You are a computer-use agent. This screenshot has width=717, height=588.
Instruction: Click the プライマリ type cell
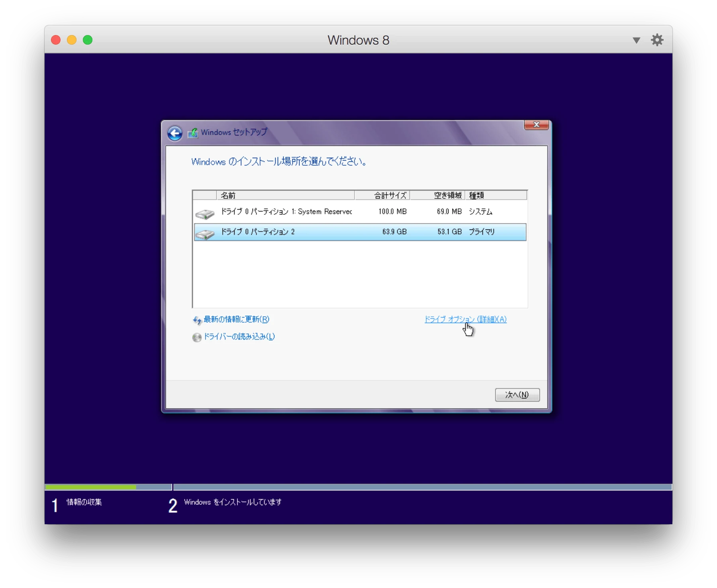pos(482,232)
